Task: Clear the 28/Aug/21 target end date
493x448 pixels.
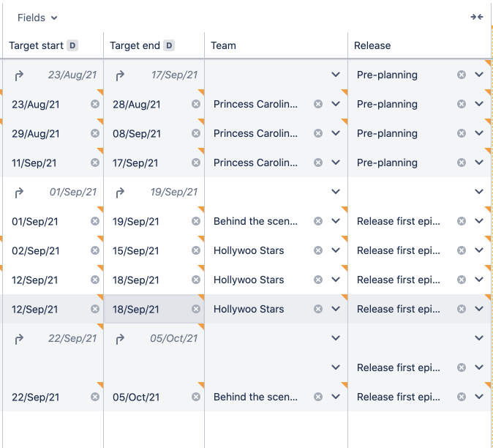Action: pos(196,104)
